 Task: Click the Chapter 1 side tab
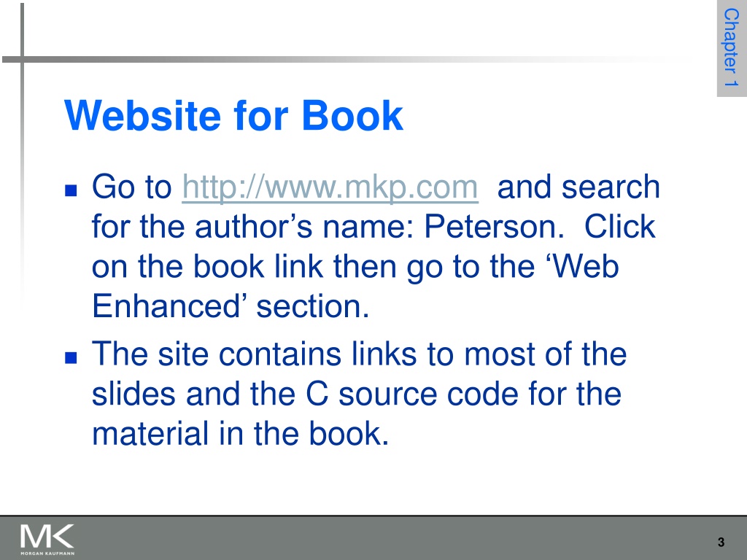[732, 48]
